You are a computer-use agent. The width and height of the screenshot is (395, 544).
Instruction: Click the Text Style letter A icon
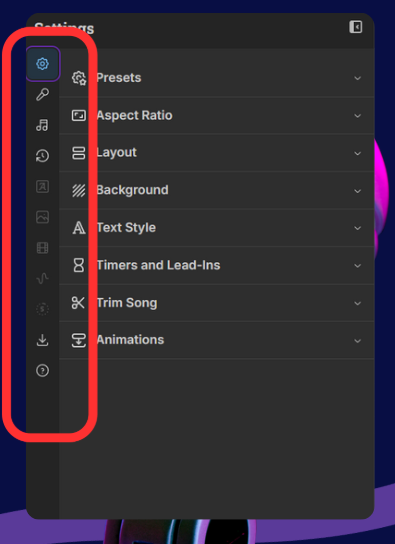(x=79, y=228)
